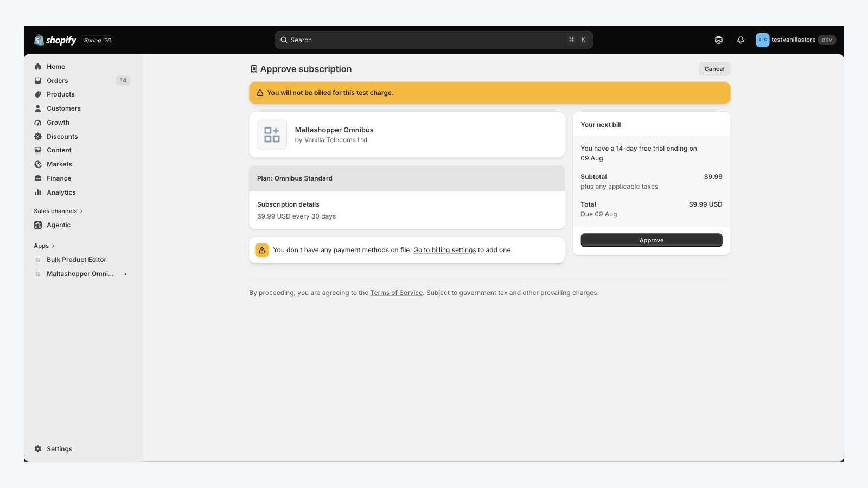The width and height of the screenshot is (868, 488).
Task: Click the Finance bank icon
Action: click(38, 178)
